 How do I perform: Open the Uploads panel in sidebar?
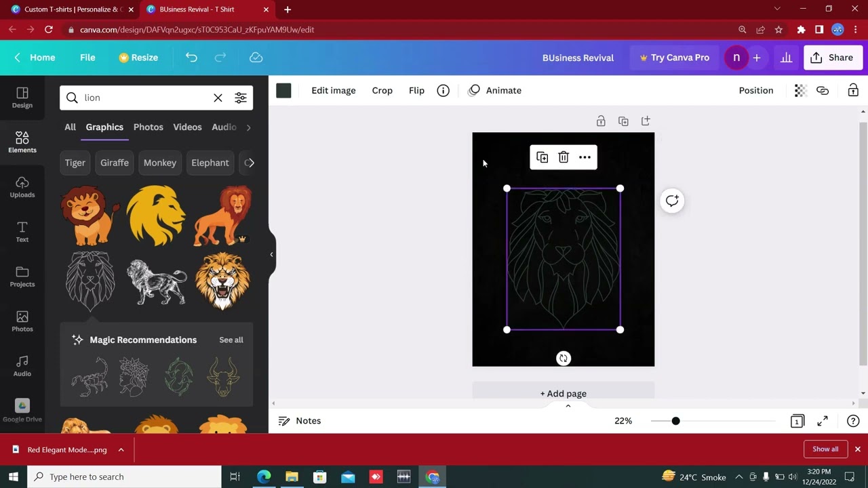(22, 187)
